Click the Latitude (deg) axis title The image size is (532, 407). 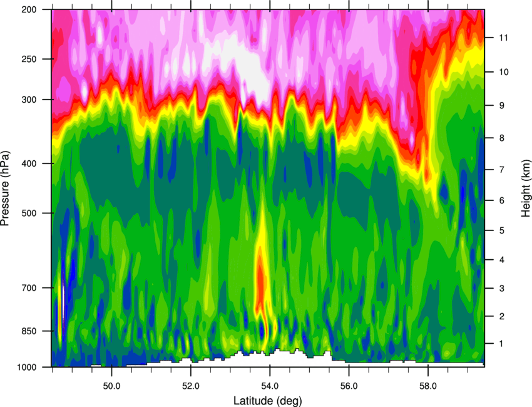click(267, 401)
